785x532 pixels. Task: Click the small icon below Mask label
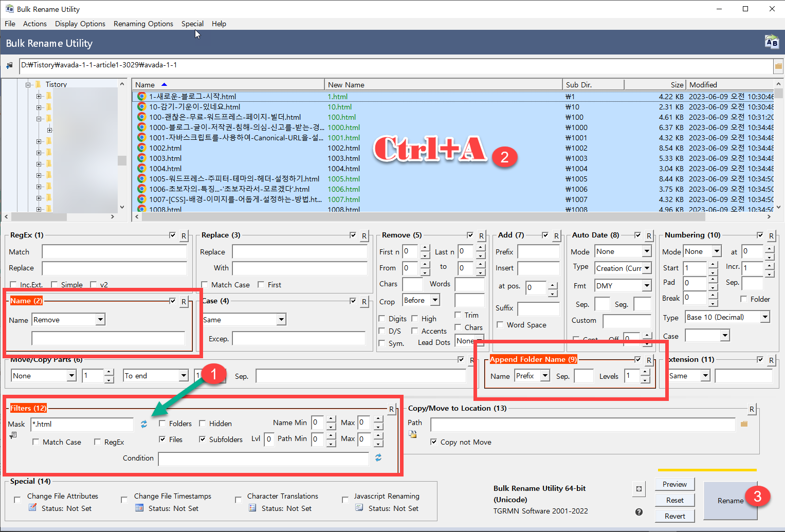pyautogui.click(x=13, y=435)
